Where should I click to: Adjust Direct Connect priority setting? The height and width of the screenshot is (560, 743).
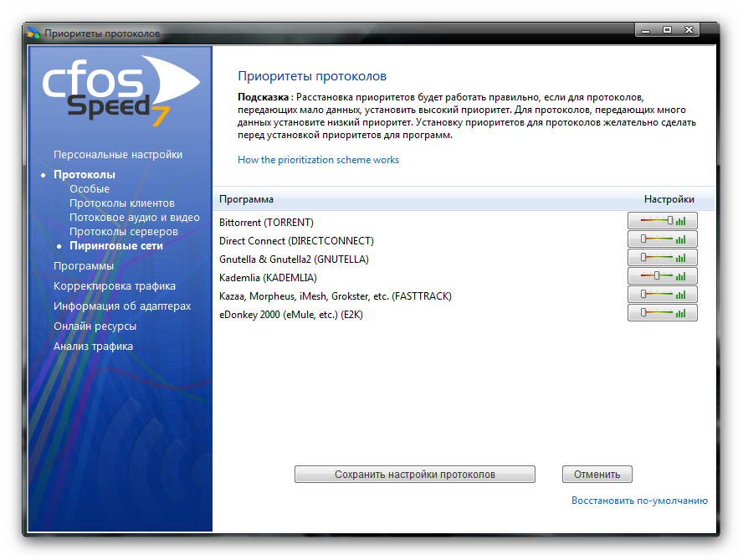pyautogui.click(x=662, y=239)
